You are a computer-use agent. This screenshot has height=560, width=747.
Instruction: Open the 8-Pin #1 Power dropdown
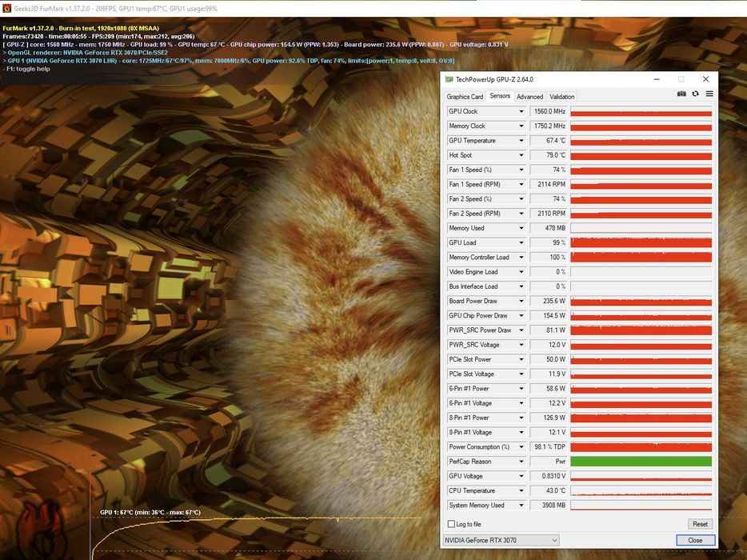click(x=521, y=418)
